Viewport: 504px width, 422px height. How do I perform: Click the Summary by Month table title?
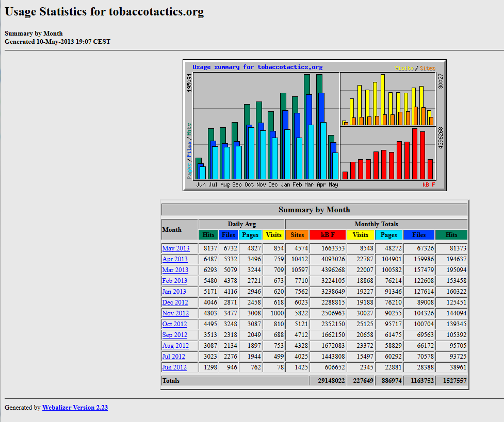pos(314,210)
